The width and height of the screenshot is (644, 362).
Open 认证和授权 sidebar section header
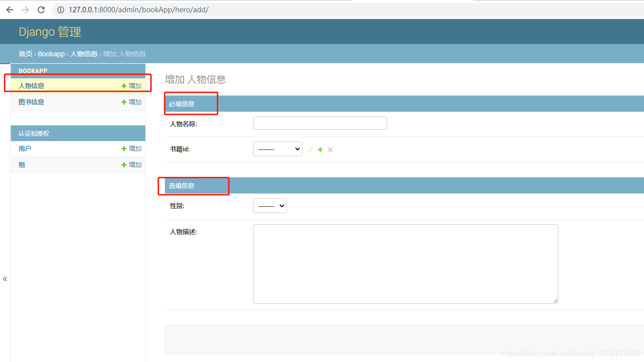(x=34, y=133)
